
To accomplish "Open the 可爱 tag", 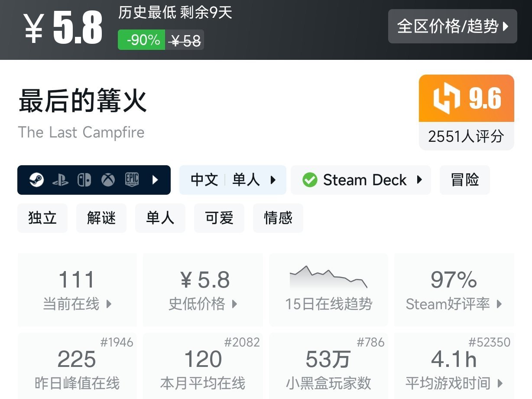I will (x=219, y=218).
